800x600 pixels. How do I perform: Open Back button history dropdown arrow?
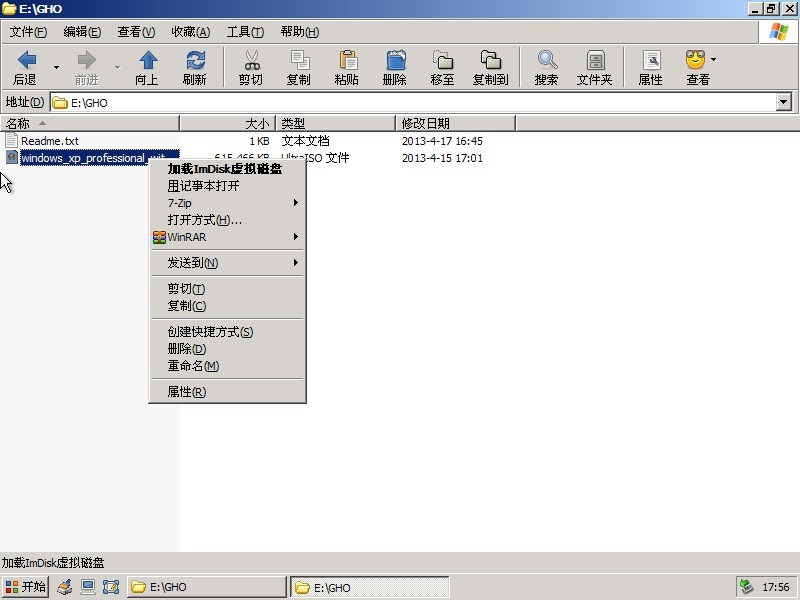click(56, 67)
